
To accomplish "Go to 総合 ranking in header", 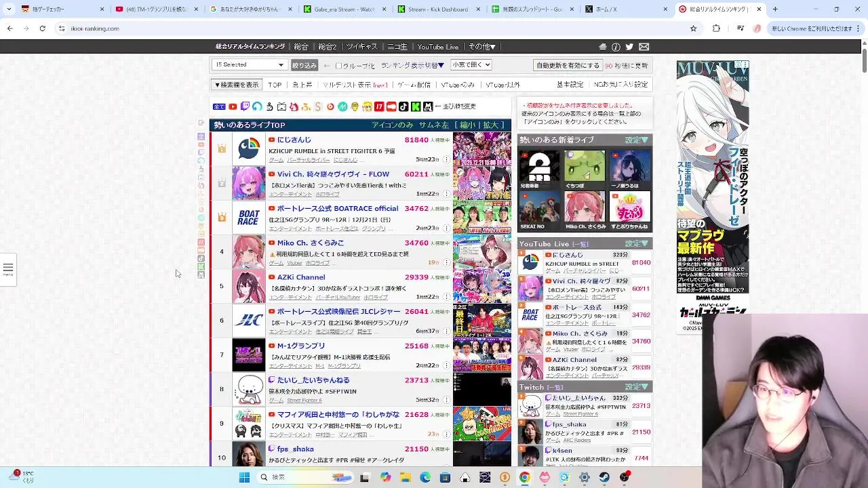I will coord(301,47).
